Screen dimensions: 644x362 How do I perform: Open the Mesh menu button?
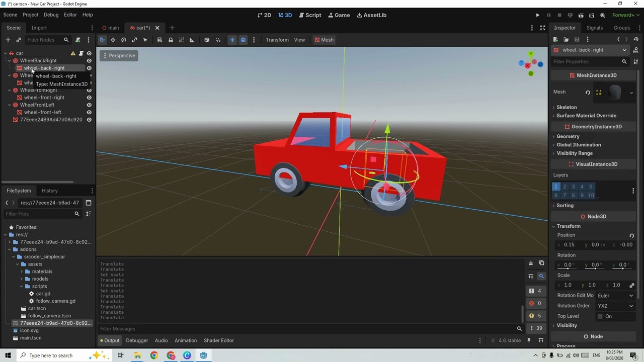point(324,40)
